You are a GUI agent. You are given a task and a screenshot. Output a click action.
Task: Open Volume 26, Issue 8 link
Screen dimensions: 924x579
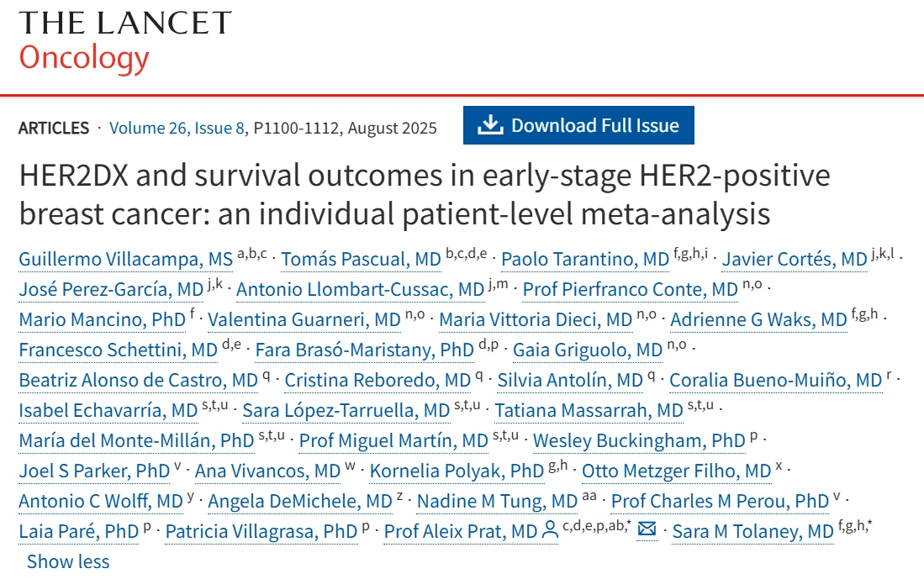(177, 128)
